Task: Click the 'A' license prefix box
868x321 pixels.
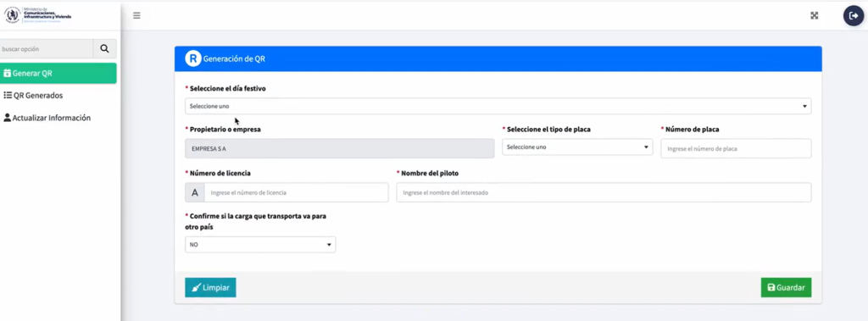Action: click(194, 192)
